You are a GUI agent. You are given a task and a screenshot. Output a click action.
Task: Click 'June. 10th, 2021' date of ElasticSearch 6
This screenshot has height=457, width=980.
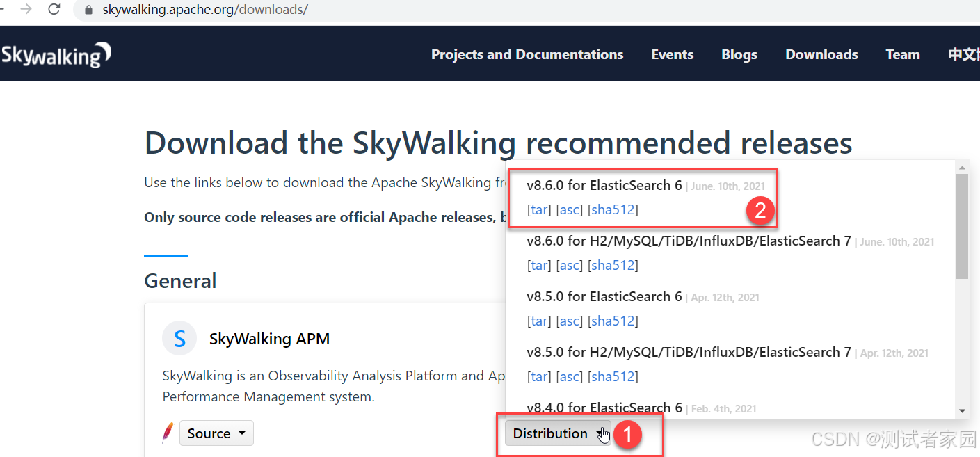point(728,186)
